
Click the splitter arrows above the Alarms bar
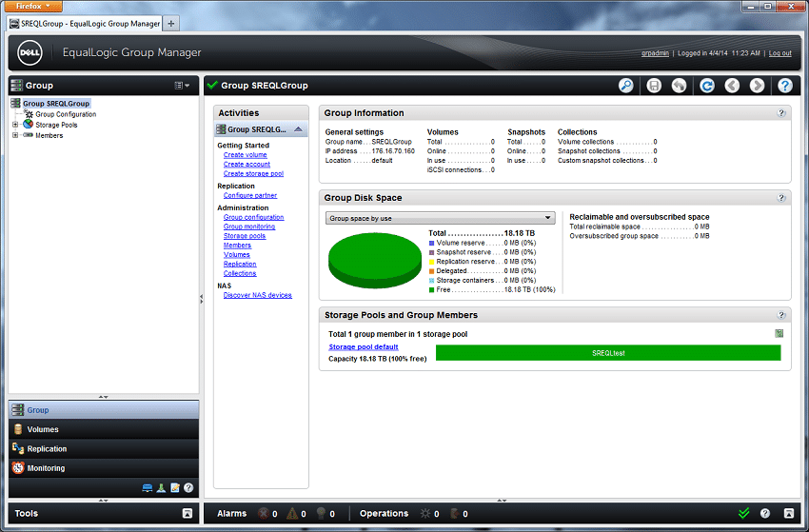point(502,500)
